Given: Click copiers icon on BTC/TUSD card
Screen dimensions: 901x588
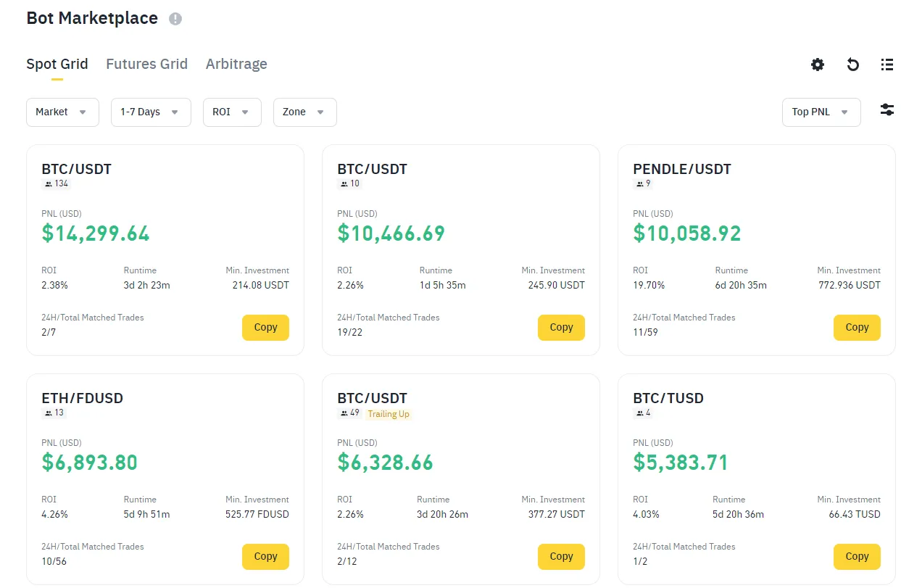Looking at the screenshot, I should point(639,413).
